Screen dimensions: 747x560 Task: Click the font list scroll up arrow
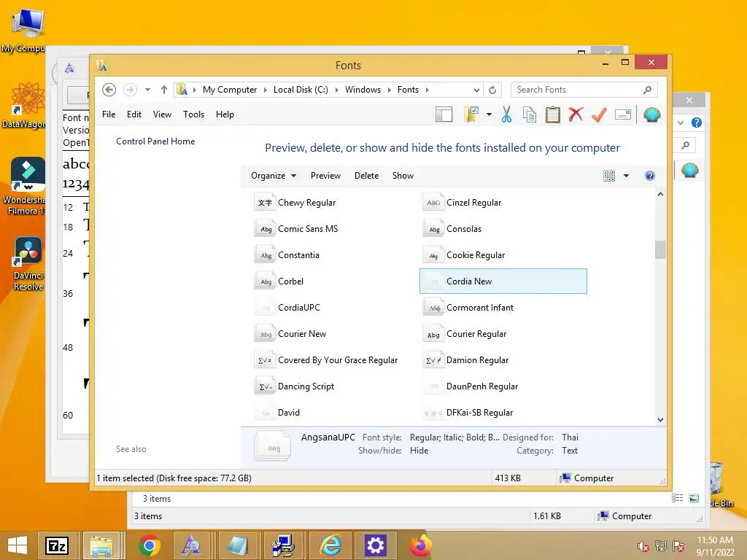point(660,194)
